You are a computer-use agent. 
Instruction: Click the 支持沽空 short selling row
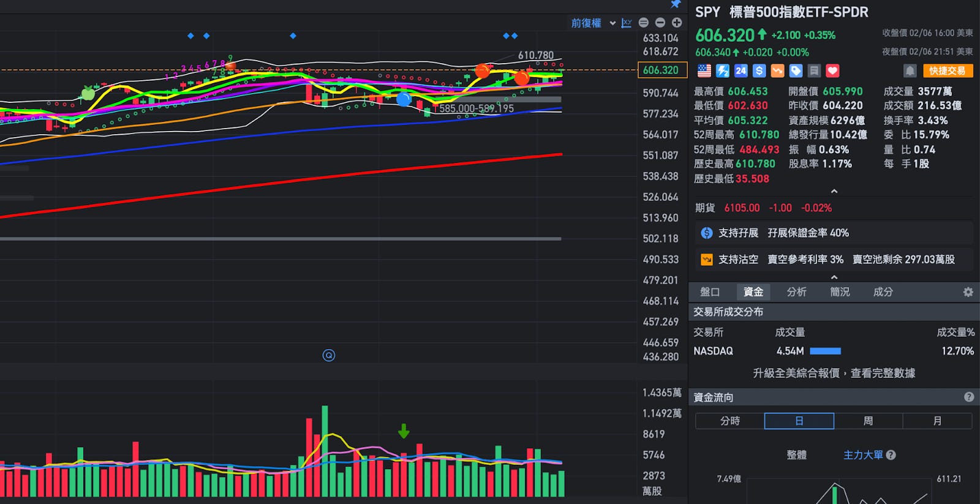click(x=834, y=259)
